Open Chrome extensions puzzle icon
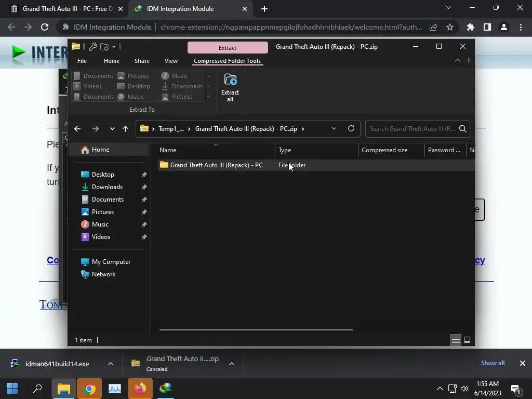 coord(471,27)
